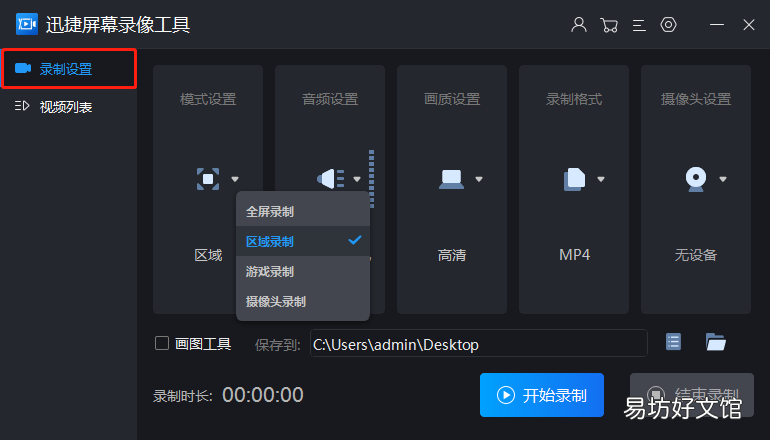Screen dimensions: 770x440
Task: Open the shopping cart icon
Action: pos(609,25)
